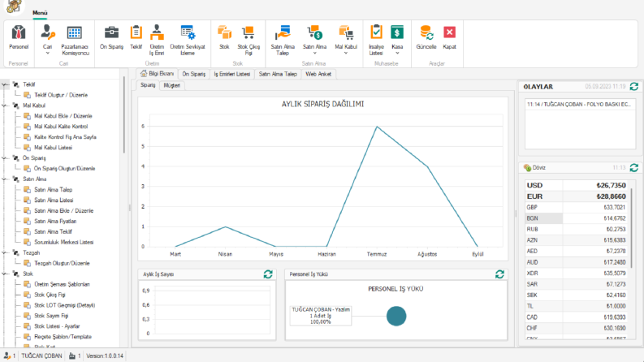The image size is (644, 362).
Task: Open the Cari dropdown arrow
Action: (47, 54)
